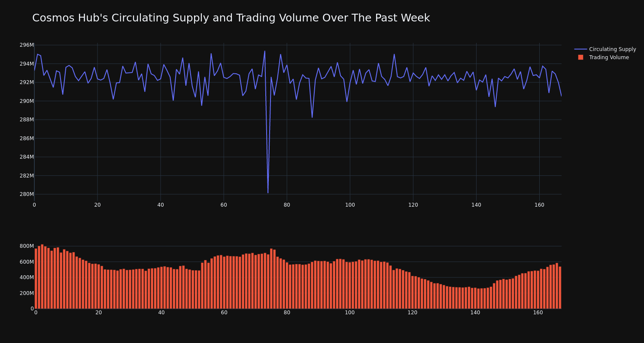
Task: Click the supply line peak above 295M near 73
Action: (264, 51)
